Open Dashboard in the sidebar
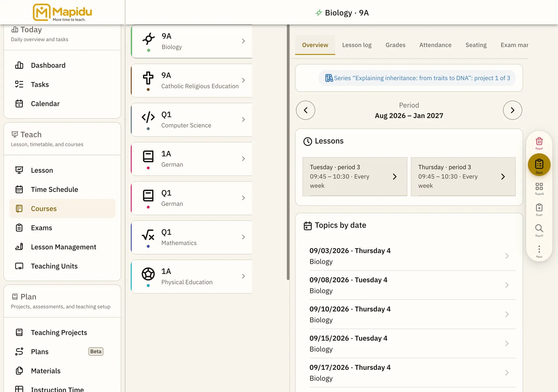Viewport: 558px width, 392px height. click(x=62, y=66)
